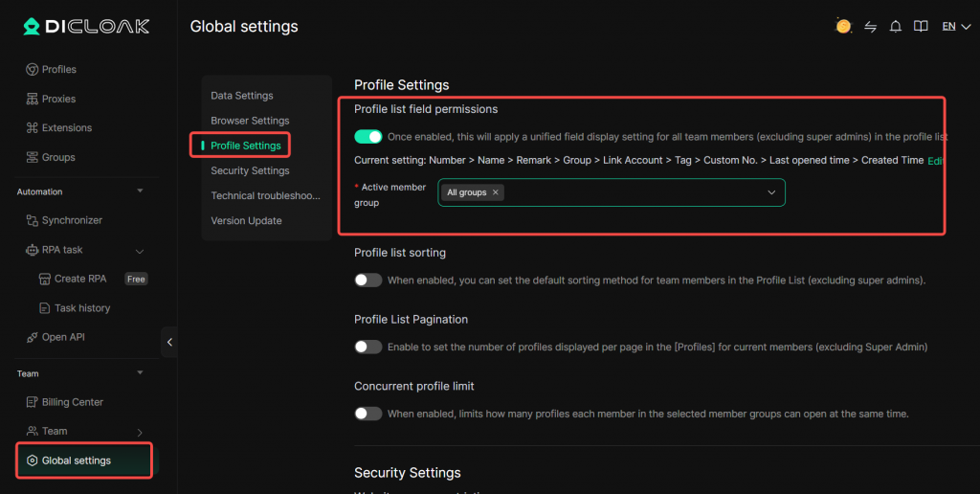This screenshot has height=494, width=980.
Task: Click the Edit link for current setting
Action: pos(935,161)
